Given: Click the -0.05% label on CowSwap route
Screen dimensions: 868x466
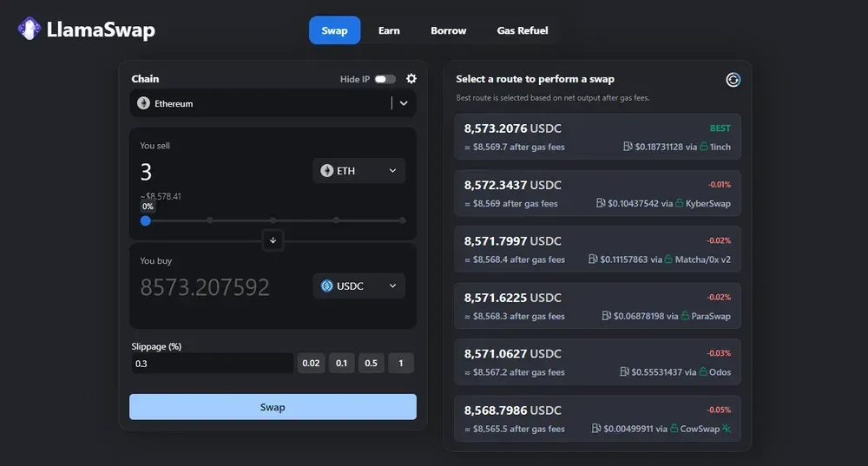Looking at the screenshot, I should 719,410.
